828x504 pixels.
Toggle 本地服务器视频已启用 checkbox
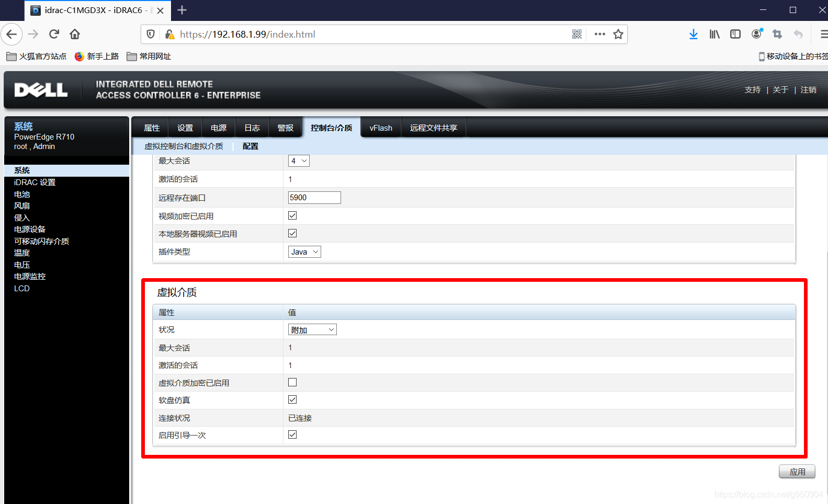pos(292,233)
